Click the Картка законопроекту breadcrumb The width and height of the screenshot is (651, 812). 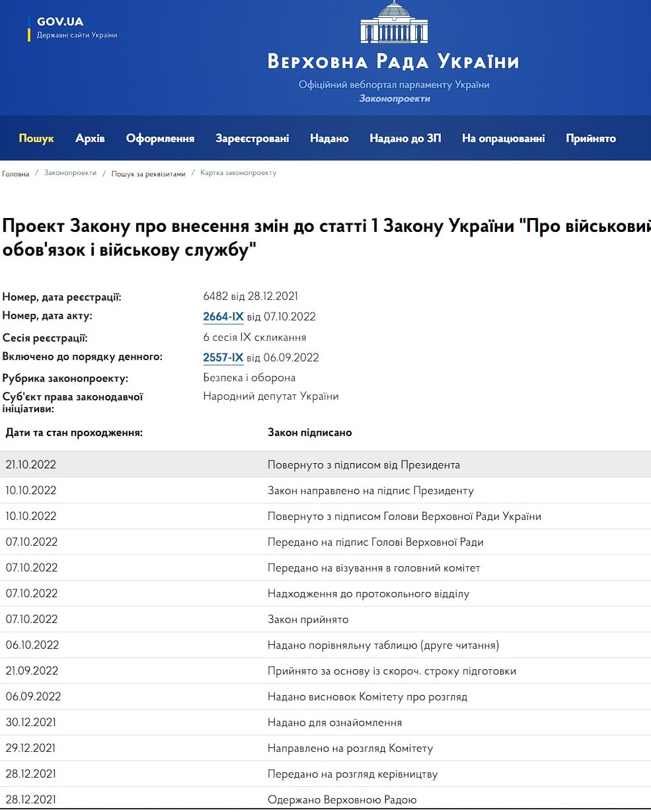(238, 173)
